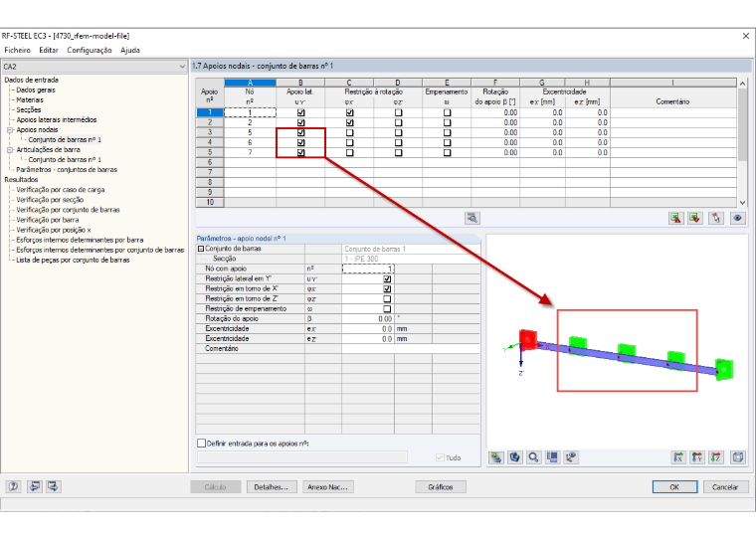This screenshot has height=539, width=756.
Task: Click the Rotação do apoio β value field
Action: (368, 318)
